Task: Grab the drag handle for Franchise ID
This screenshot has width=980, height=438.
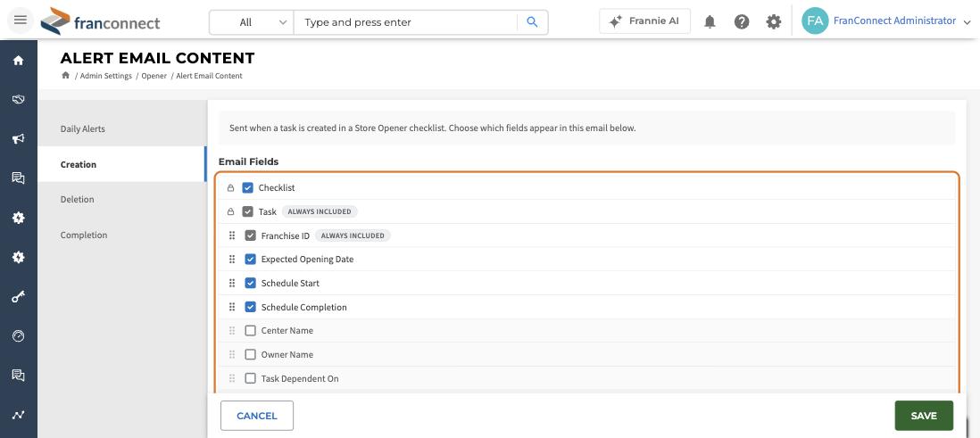Action: [232, 236]
